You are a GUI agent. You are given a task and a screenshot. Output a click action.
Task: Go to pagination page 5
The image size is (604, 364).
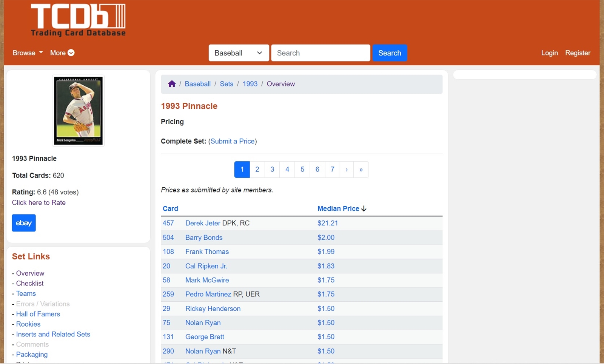point(302,170)
